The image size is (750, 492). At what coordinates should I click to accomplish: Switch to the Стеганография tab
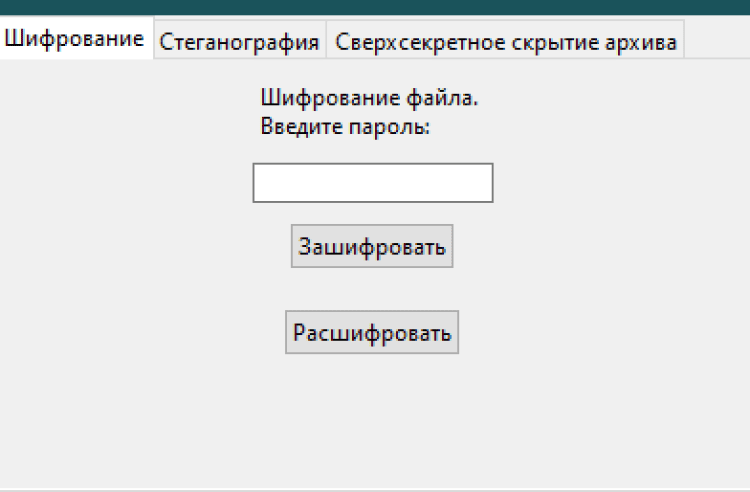[x=239, y=42]
